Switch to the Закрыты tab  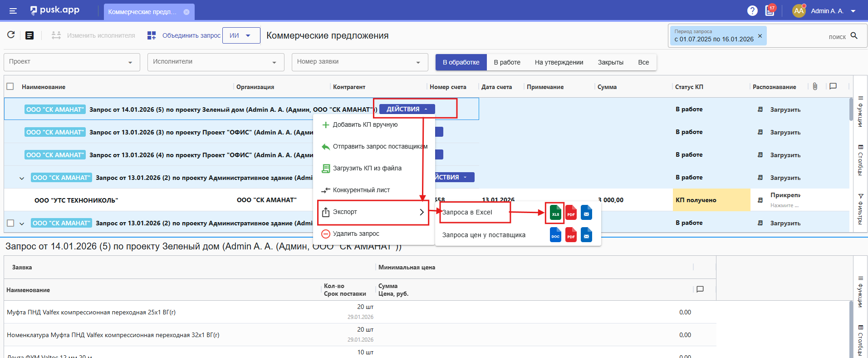(x=610, y=62)
